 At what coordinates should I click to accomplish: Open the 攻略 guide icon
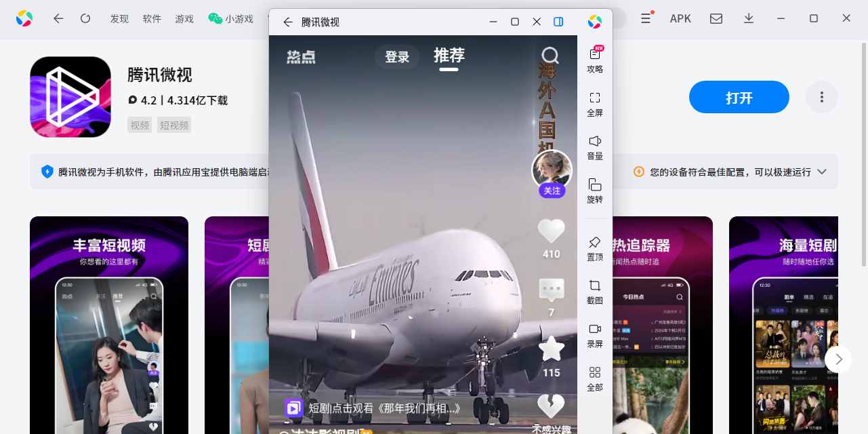(595, 60)
